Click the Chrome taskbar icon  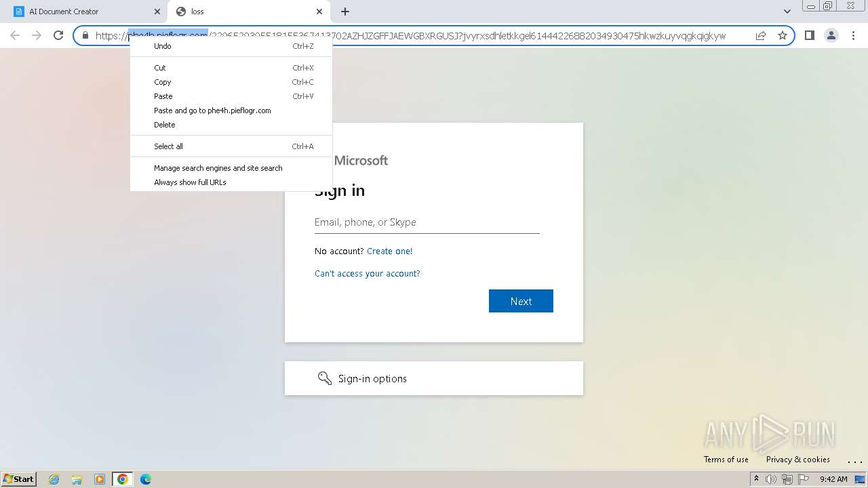[123, 479]
